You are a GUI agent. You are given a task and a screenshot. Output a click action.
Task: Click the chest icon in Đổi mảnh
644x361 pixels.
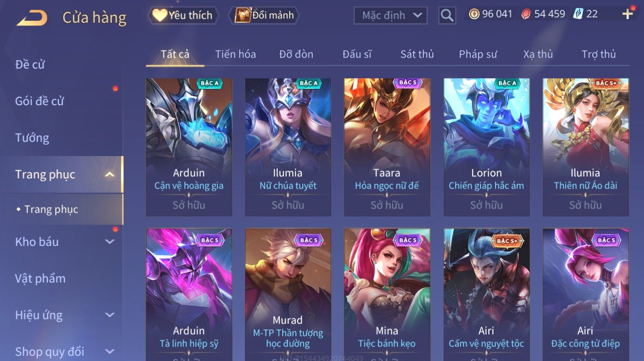(243, 15)
